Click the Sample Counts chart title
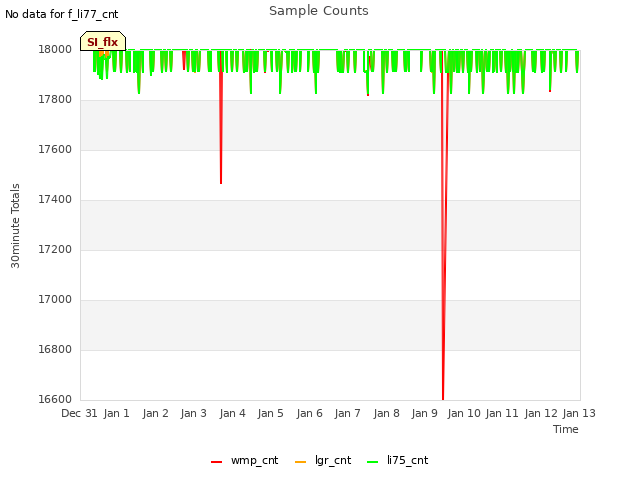 [319, 11]
